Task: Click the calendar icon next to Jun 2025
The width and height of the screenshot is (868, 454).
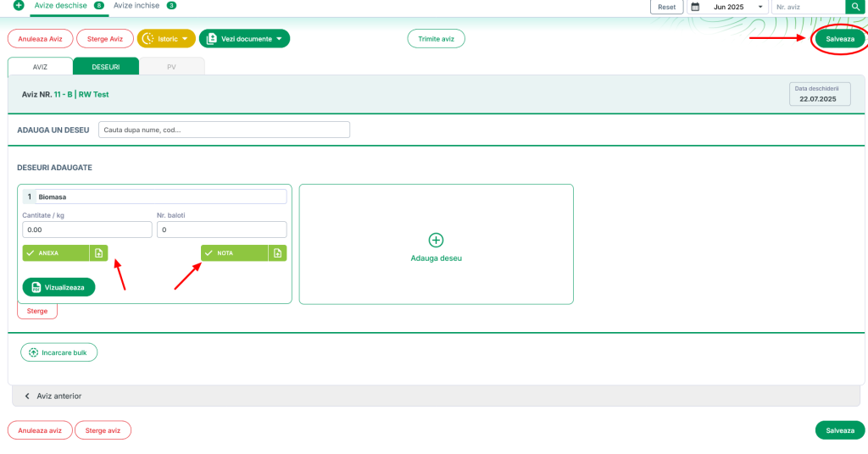Action: (x=695, y=7)
